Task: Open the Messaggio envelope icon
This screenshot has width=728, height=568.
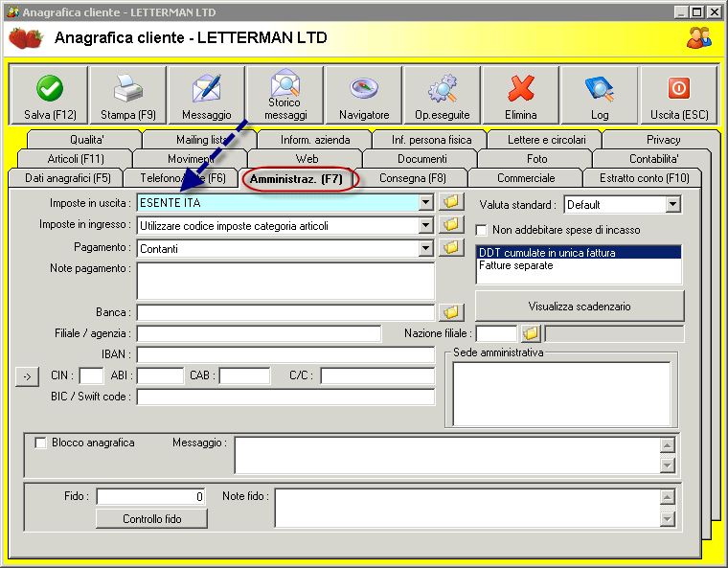Action: coord(207,88)
